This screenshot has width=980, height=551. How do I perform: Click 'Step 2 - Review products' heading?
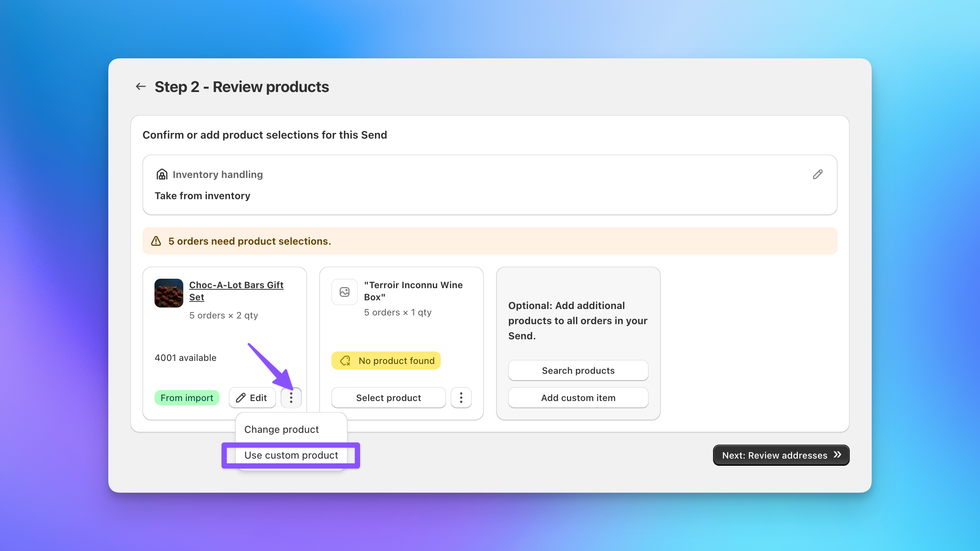pos(242,87)
